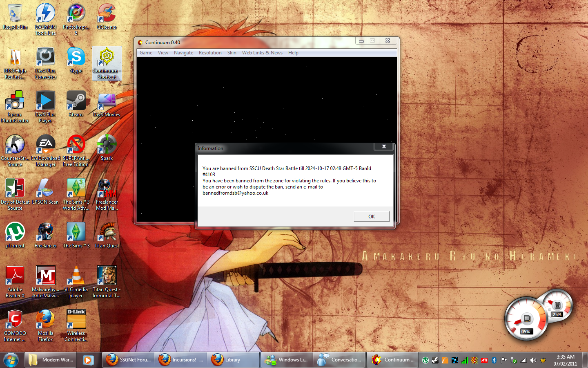The image size is (588, 368).
Task: Open the Resolution menu
Action: click(x=210, y=53)
